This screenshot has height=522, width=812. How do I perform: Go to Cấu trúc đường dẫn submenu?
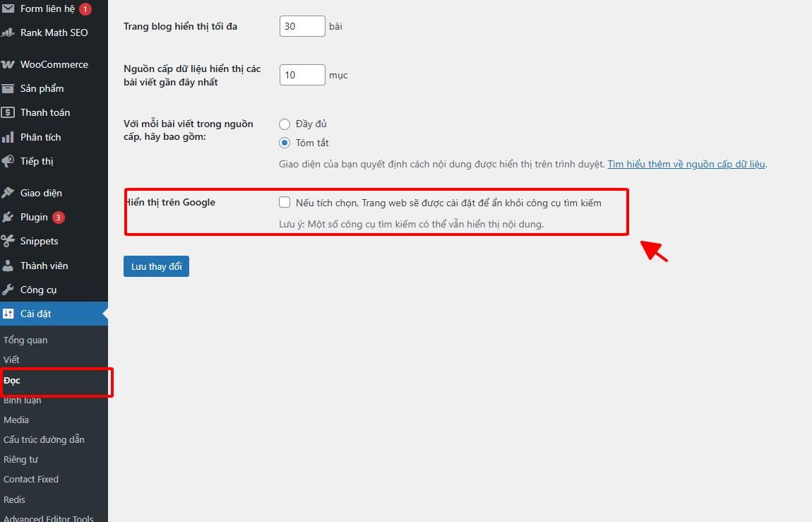point(44,439)
